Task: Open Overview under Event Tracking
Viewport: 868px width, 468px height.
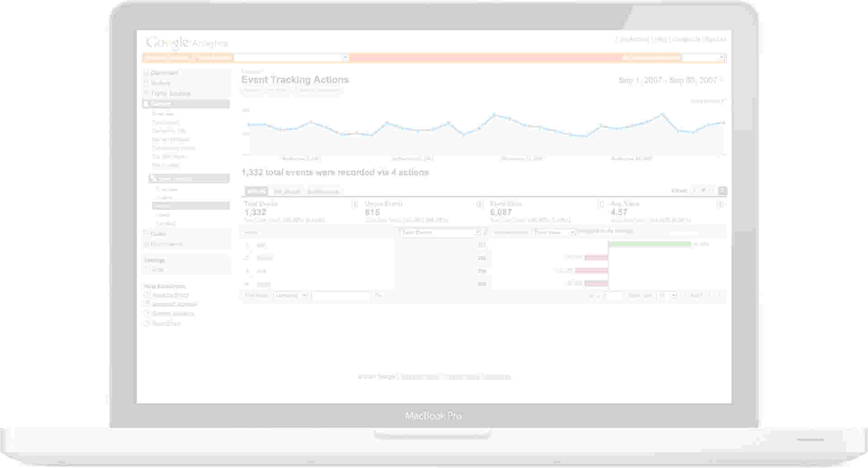Action: 166,189
